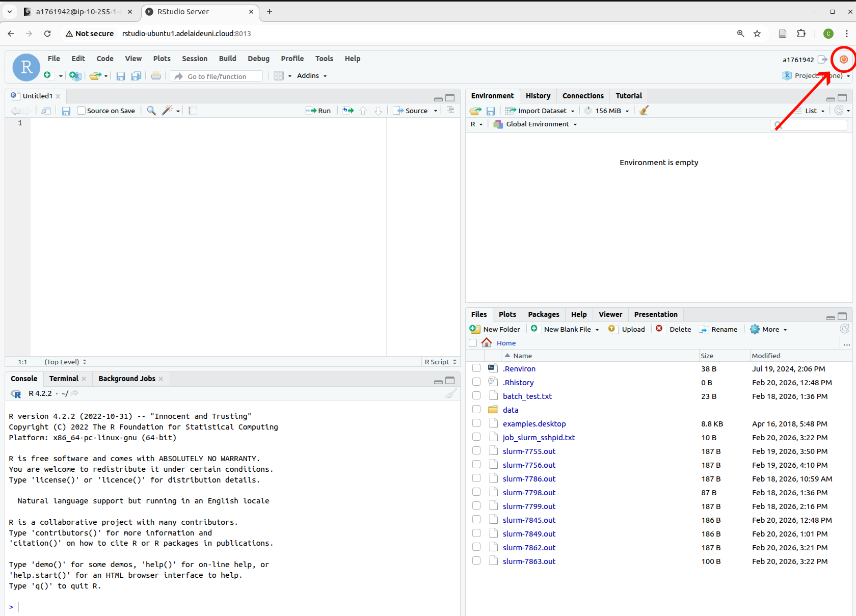Toggle the select-all checkbox beside Home
The image size is (856, 616).
pyautogui.click(x=473, y=343)
